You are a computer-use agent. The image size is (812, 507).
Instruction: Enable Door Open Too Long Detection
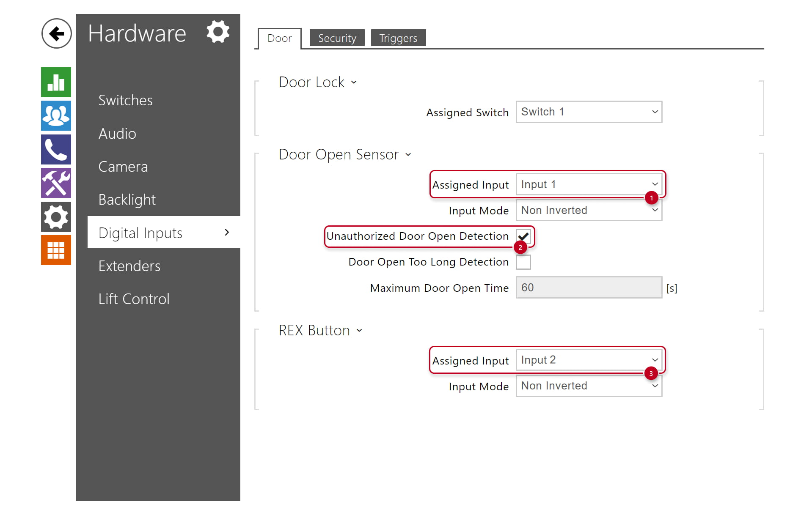point(523,262)
